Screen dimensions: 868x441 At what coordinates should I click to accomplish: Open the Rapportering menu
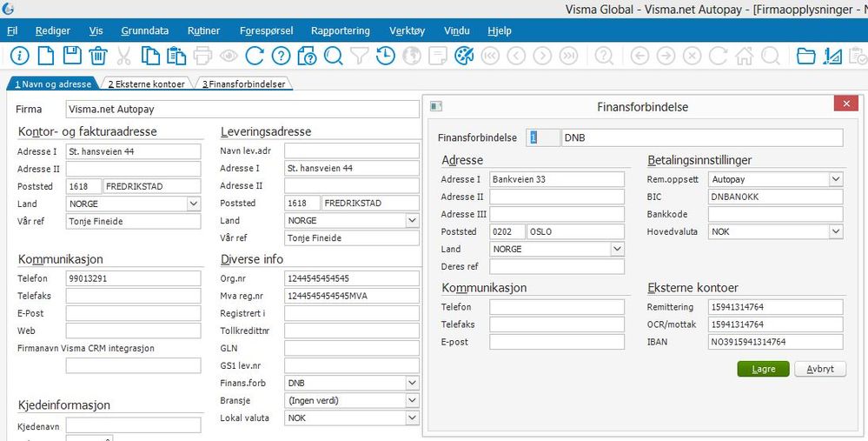[340, 31]
